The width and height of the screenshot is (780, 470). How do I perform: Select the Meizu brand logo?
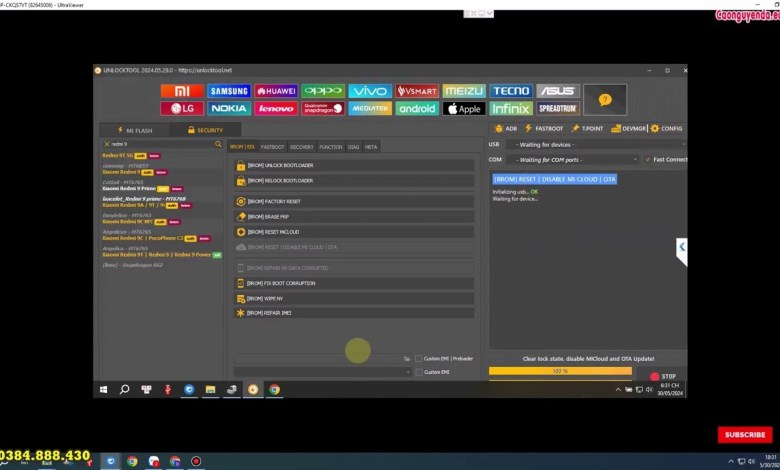tap(464, 91)
